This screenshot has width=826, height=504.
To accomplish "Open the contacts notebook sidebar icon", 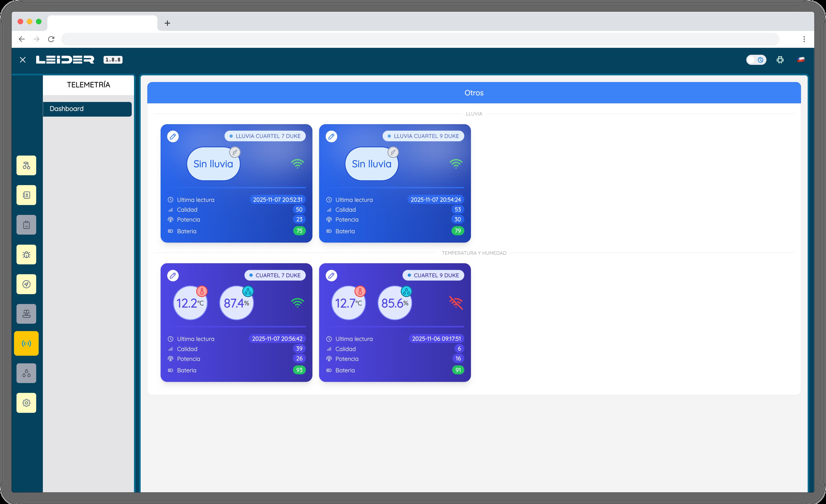I will point(27,195).
